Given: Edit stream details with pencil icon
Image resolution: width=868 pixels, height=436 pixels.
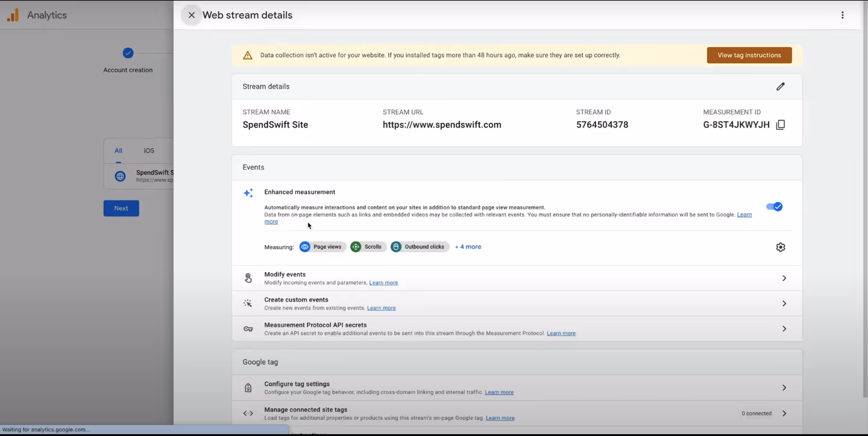Looking at the screenshot, I should (781, 87).
